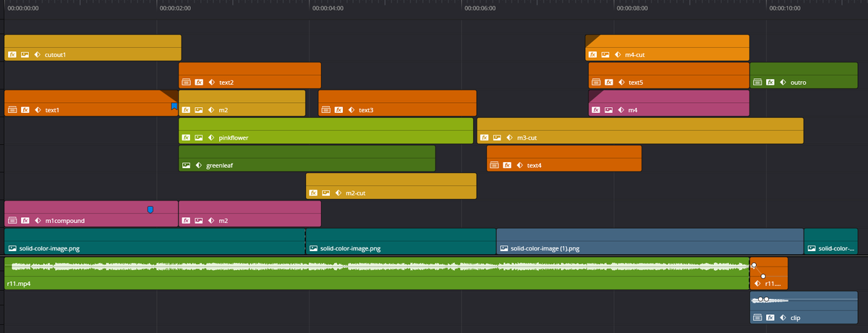Screen dimensions: 868x333
Task: Click the keyframe diamond on m4-cut clip
Action: point(618,54)
